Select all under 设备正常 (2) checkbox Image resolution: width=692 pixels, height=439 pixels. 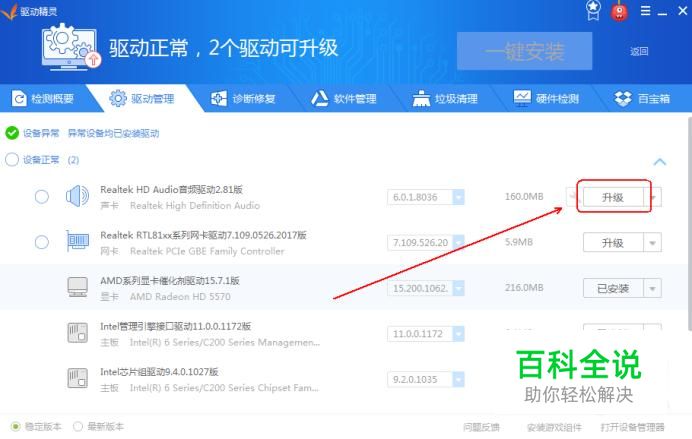coord(12,159)
